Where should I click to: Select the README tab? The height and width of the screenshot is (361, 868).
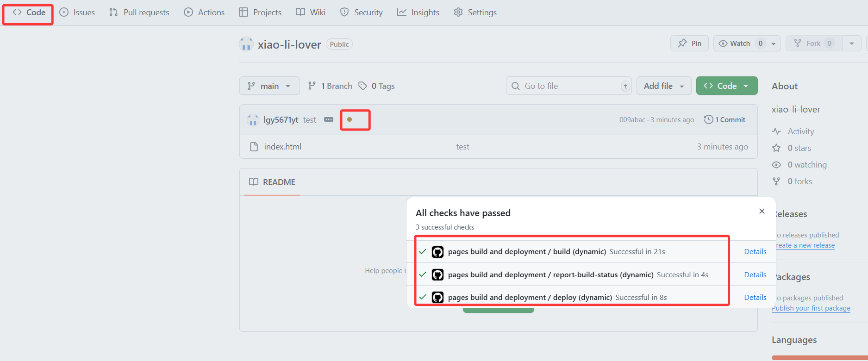[x=272, y=182]
